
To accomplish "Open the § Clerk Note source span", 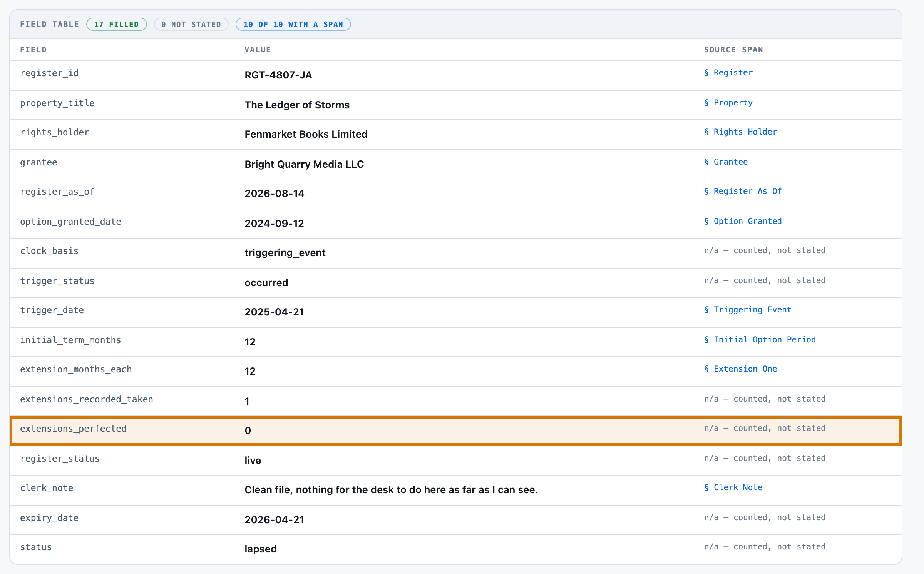I will click(x=733, y=487).
